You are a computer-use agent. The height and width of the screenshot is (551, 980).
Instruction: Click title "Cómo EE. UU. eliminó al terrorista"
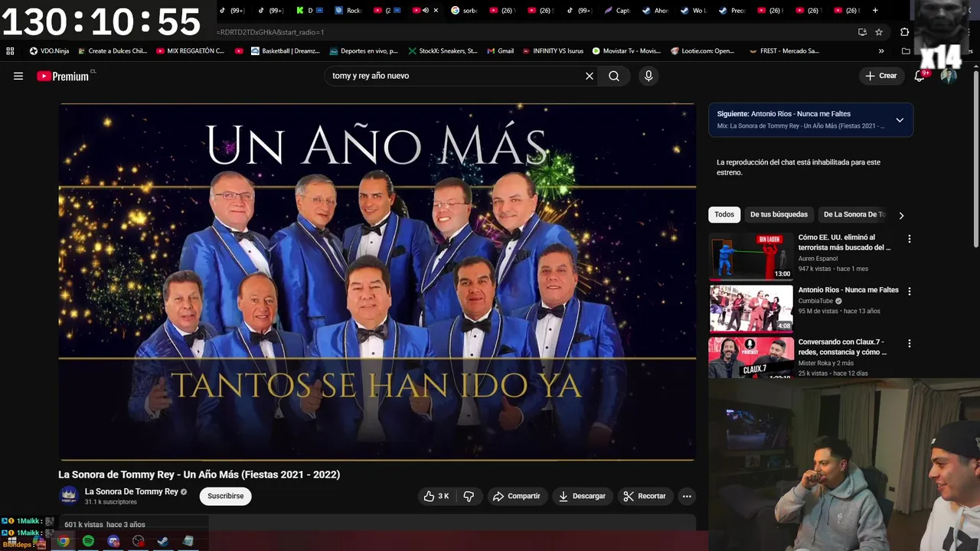(x=844, y=243)
